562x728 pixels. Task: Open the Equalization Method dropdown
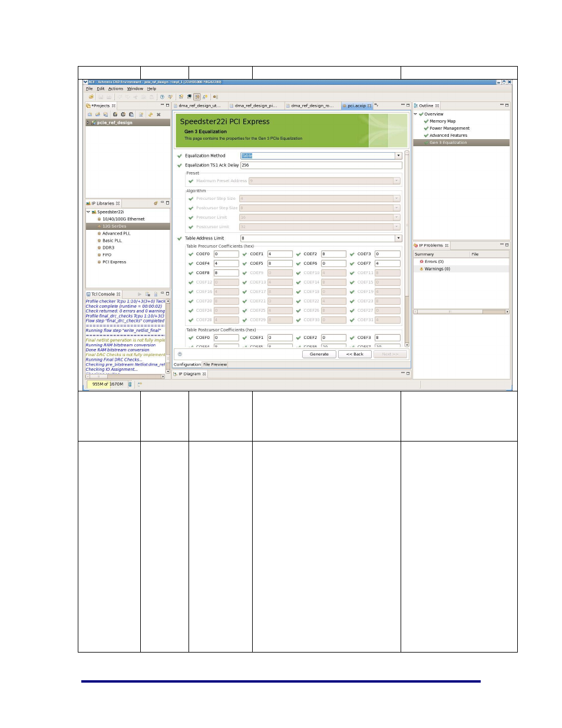399,156
